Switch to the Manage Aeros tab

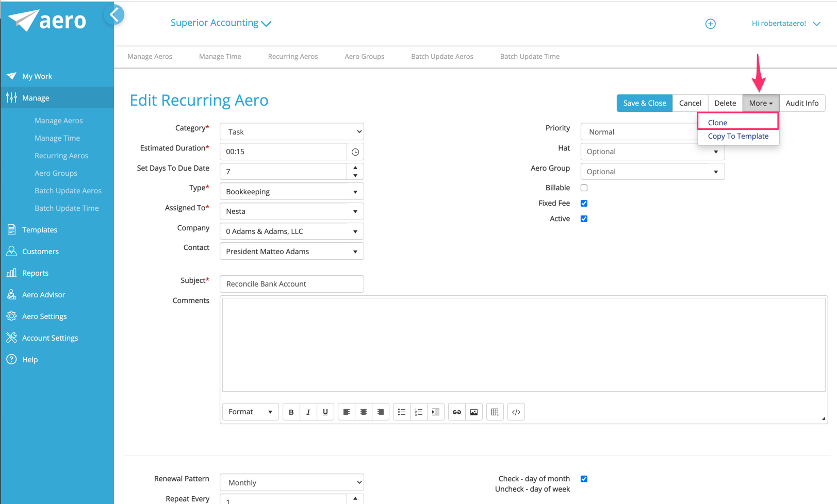point(150,56)
